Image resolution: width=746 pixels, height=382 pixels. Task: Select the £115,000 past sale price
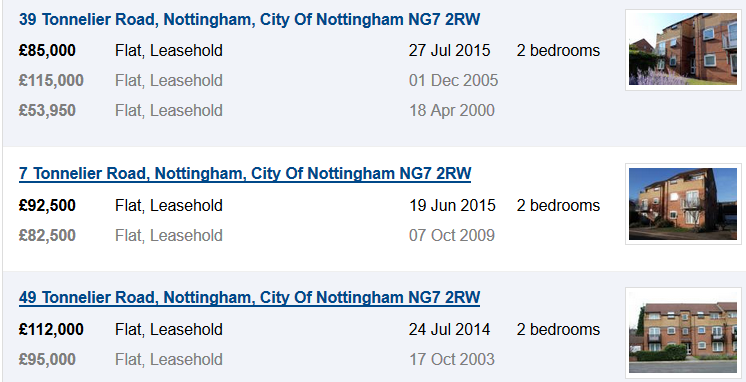(51, 80)
